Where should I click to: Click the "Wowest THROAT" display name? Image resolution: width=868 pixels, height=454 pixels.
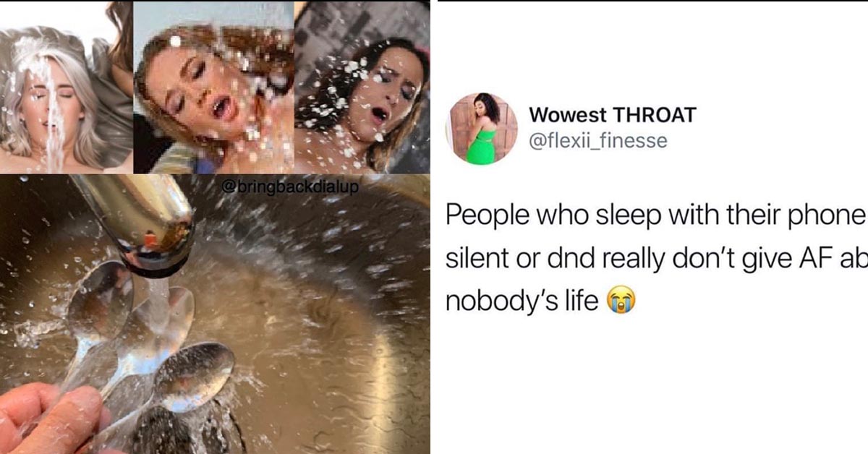coord(612,114)
